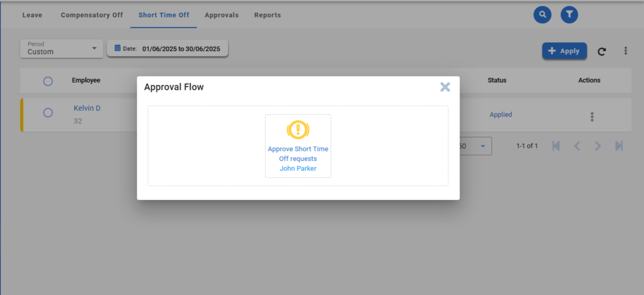Open the toolbar three-dot more options menu

coord(625,51)
